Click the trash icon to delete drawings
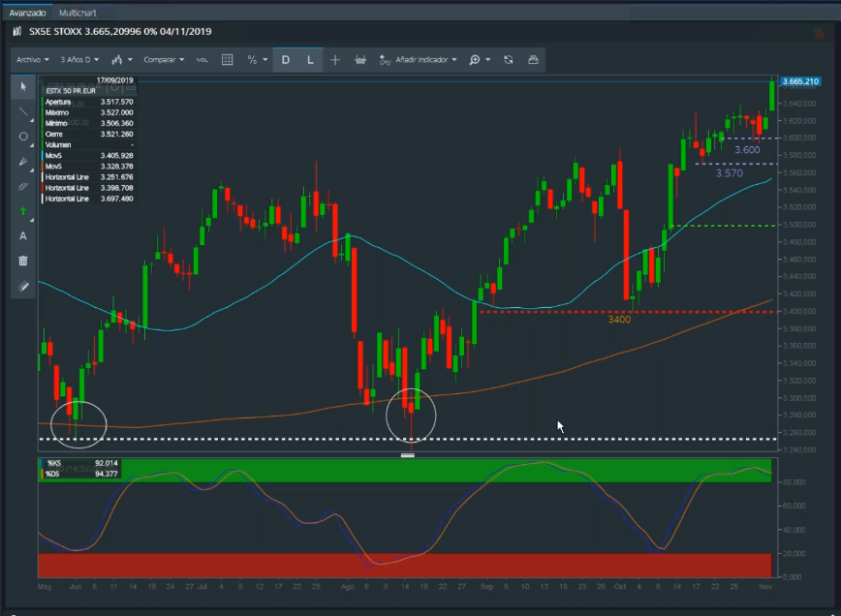Screen dimensions: 841x616 coord(23,261)
